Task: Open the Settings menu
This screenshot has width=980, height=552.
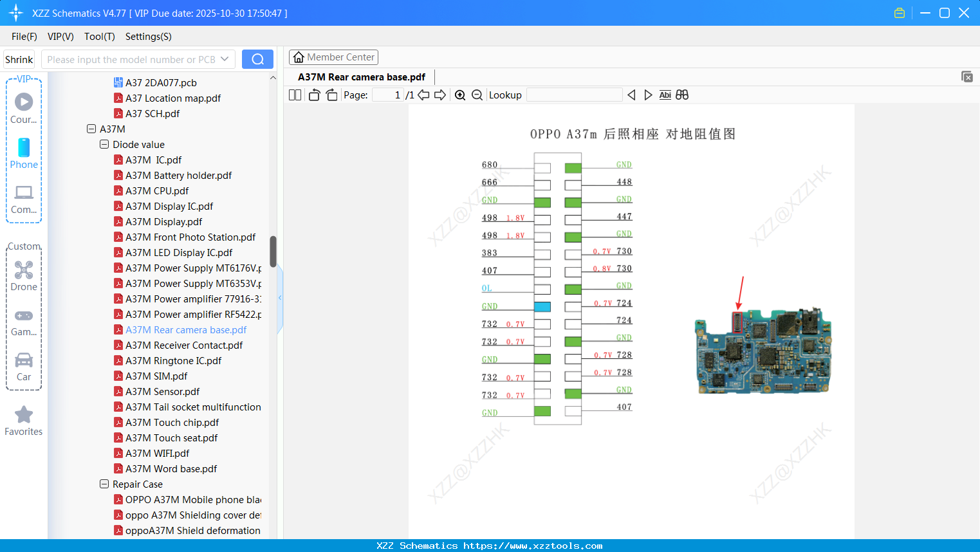Action: point(149,37)
